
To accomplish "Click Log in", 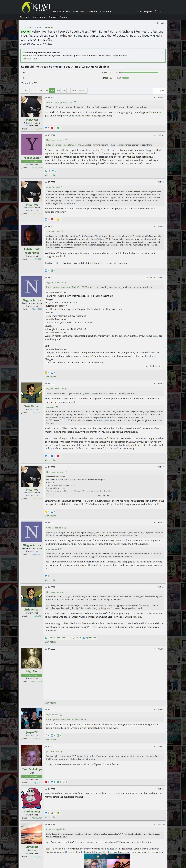I will coord(138,11).
